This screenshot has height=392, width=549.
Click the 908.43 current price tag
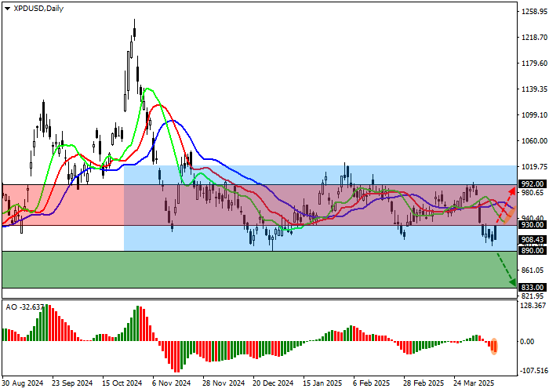pos(533,239)
